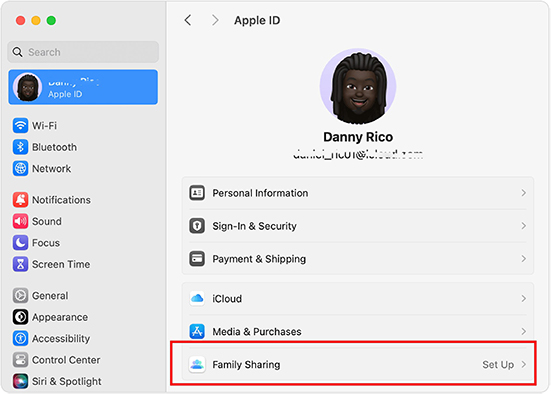Click Danny Rico's large profile picture
This screenshot has height=394, width=551.
pyautogui.click(x=358, y=86)
